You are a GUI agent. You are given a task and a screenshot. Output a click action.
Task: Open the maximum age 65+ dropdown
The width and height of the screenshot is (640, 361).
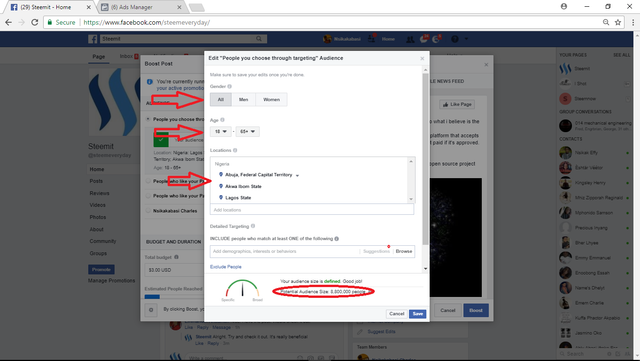(x=247, y=131)
